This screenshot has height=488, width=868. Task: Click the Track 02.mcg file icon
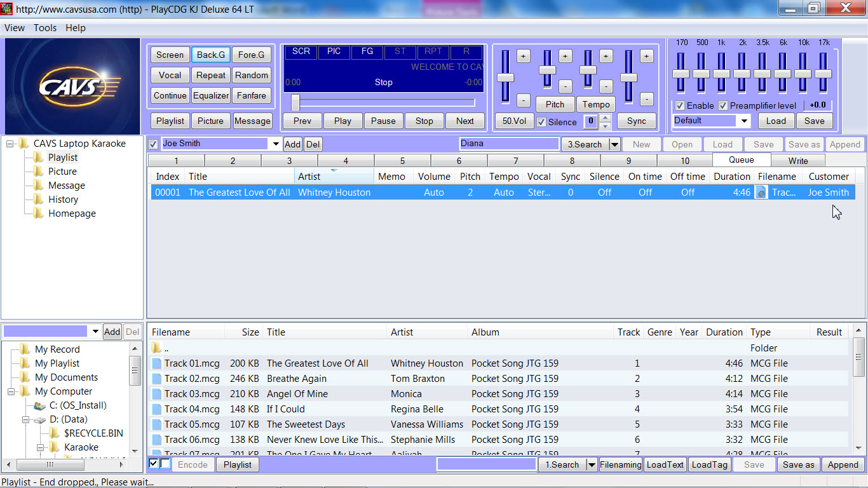tap(157, 379)
